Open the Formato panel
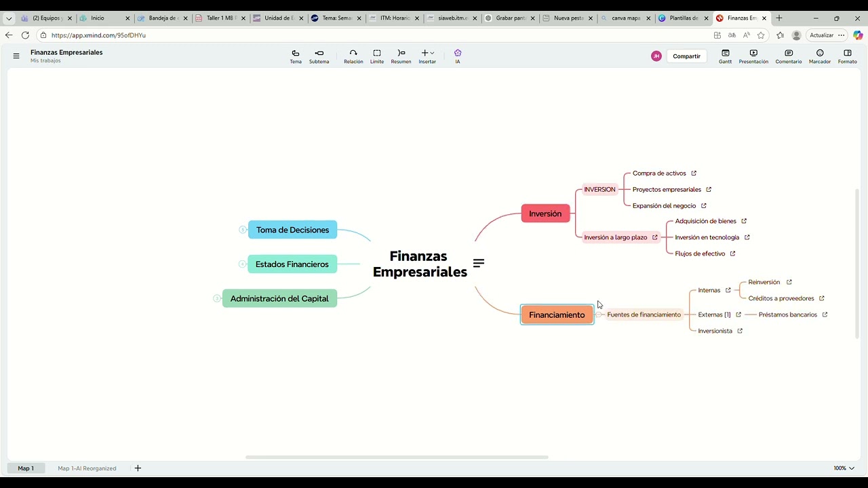This screenshot has width=868, height=488. tap(848, 56)
